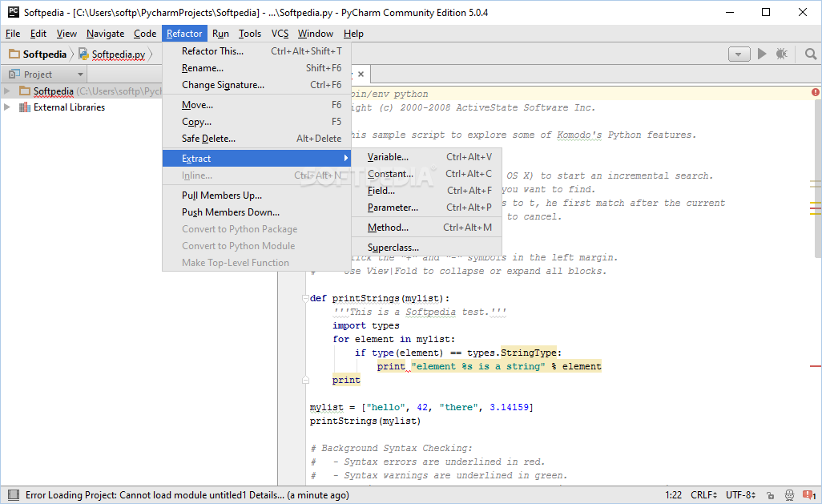Click the yellow warning stripe mark in editor

pos(815,203)
